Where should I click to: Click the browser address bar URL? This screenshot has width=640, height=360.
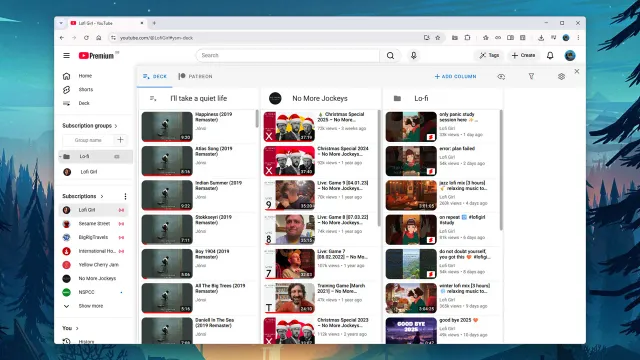(156, 38)
